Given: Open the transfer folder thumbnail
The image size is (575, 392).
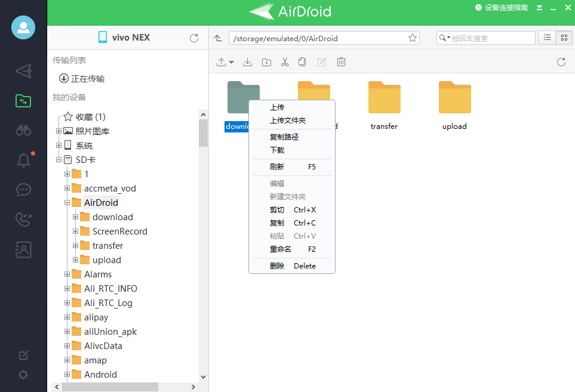Looking at the screenshot, I should coord(384,97).
